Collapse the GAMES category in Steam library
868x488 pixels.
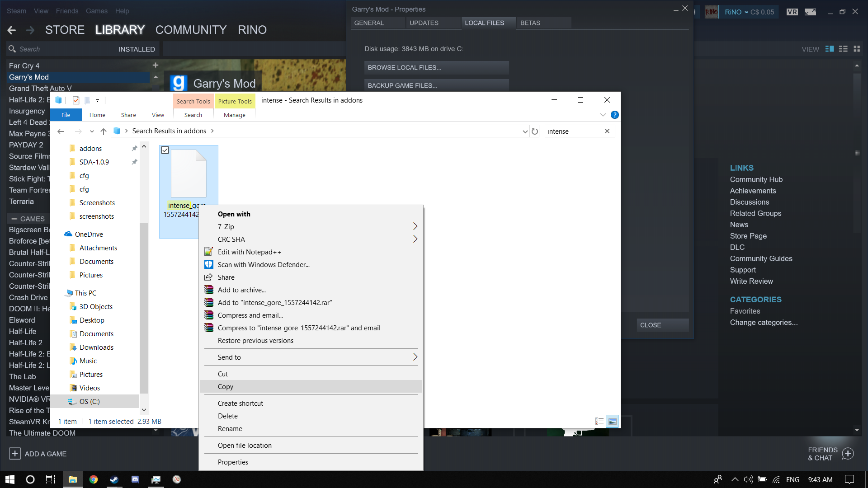(x=14, y=219)
